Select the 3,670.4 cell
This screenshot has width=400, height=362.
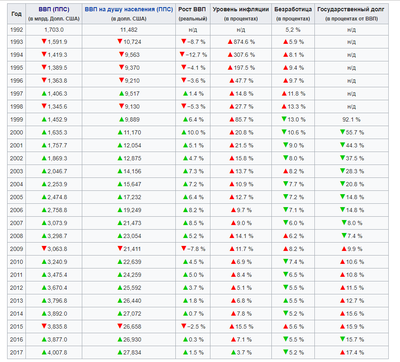54,288
